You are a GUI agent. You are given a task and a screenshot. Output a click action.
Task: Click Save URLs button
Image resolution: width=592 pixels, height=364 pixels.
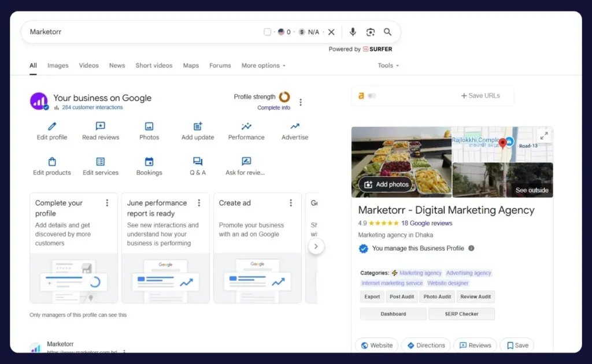coord(480,96)
